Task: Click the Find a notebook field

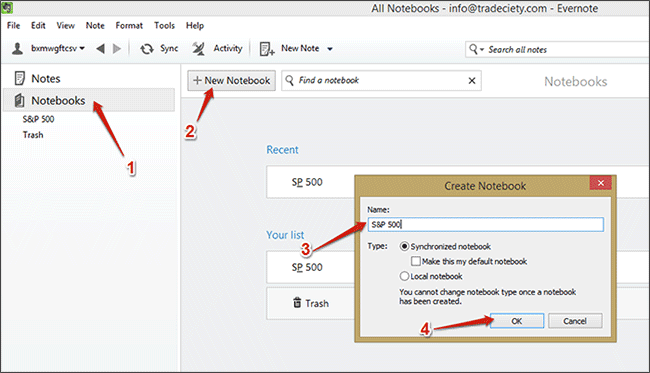Action: pos(381,80)
